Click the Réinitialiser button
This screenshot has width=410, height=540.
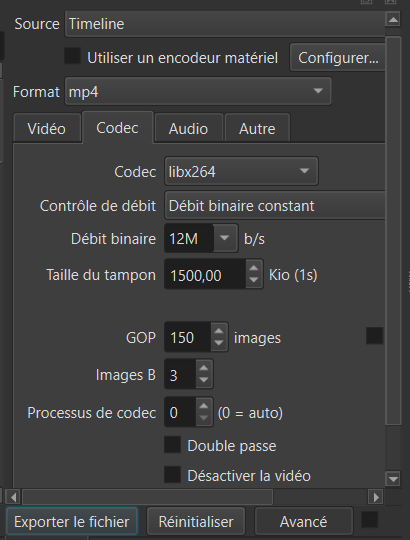pyautogui.click(x=196, y=522)
